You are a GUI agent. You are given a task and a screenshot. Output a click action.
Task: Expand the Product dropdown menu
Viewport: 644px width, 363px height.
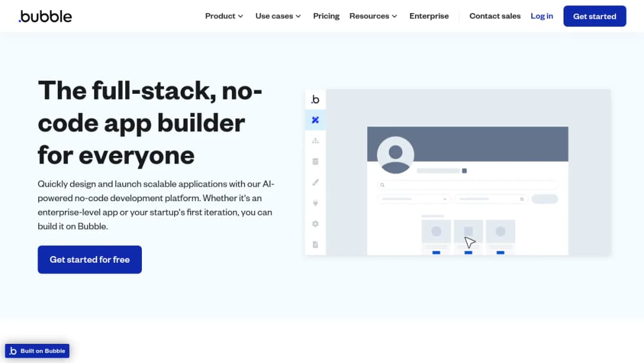pos(224,16)
